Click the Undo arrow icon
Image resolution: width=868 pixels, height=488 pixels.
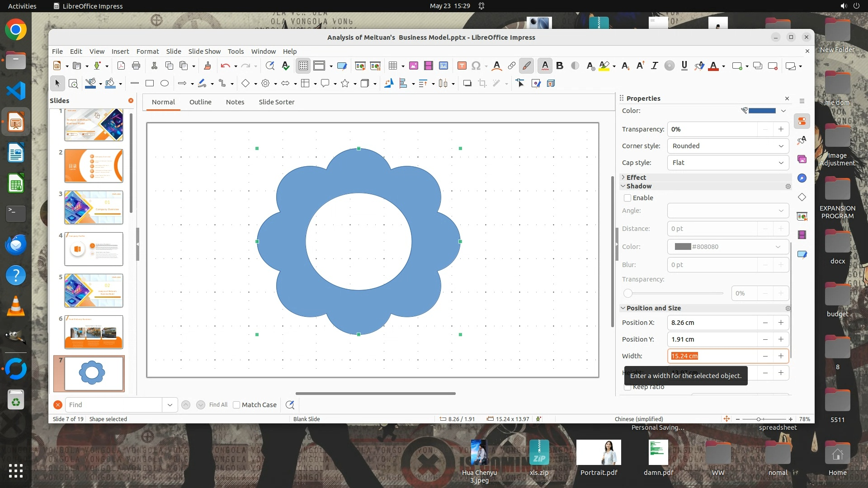[x=225, y=66]
